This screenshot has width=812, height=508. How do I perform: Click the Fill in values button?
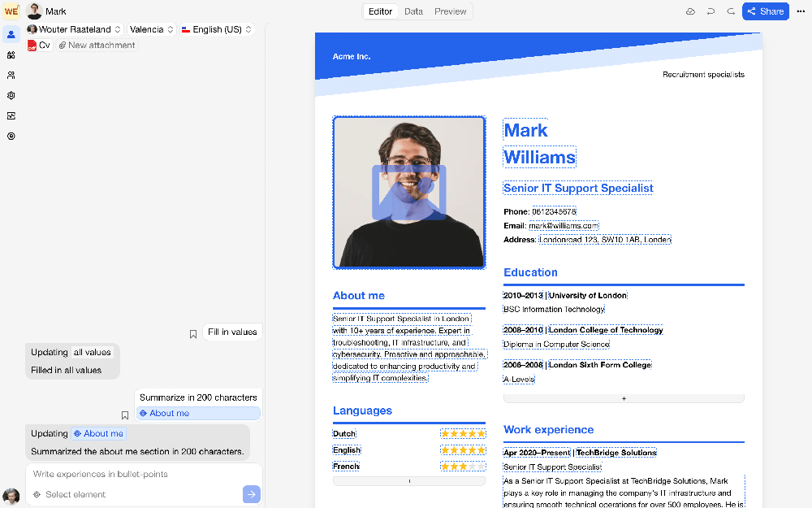tap(233, 332)
